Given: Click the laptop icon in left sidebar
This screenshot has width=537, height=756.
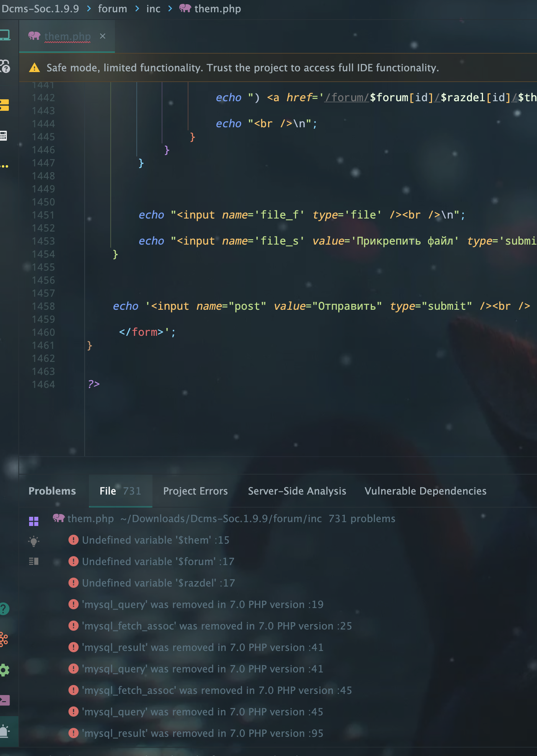Looking at the screenshot, I should [x=5, y=35].
